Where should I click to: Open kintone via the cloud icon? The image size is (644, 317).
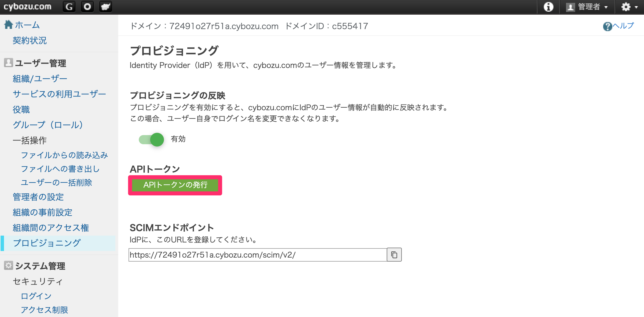tap(106, 7)
